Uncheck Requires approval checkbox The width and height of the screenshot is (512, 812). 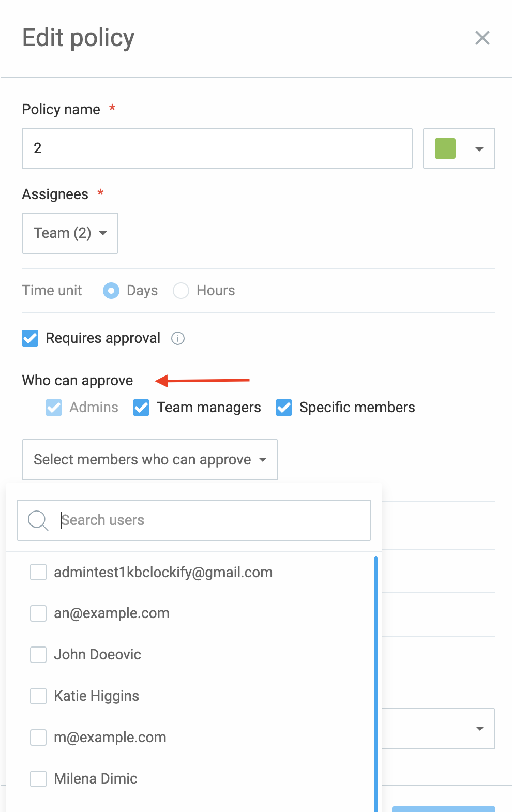coord(30,338)
